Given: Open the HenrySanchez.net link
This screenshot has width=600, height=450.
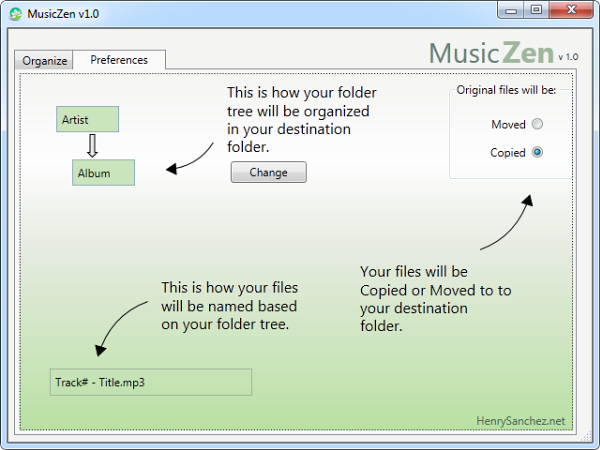Looking at the screenshot, I should pyautogui.click(x=520, y=421).
